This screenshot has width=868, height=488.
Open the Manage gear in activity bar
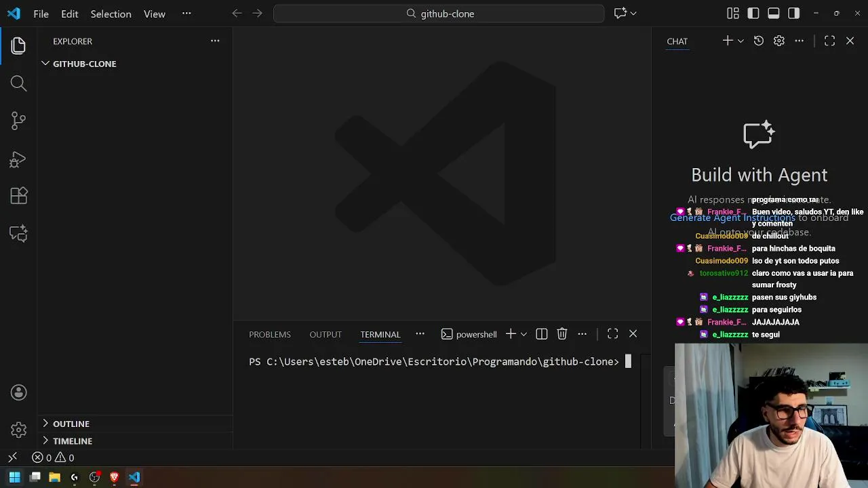tap(18, 430)
